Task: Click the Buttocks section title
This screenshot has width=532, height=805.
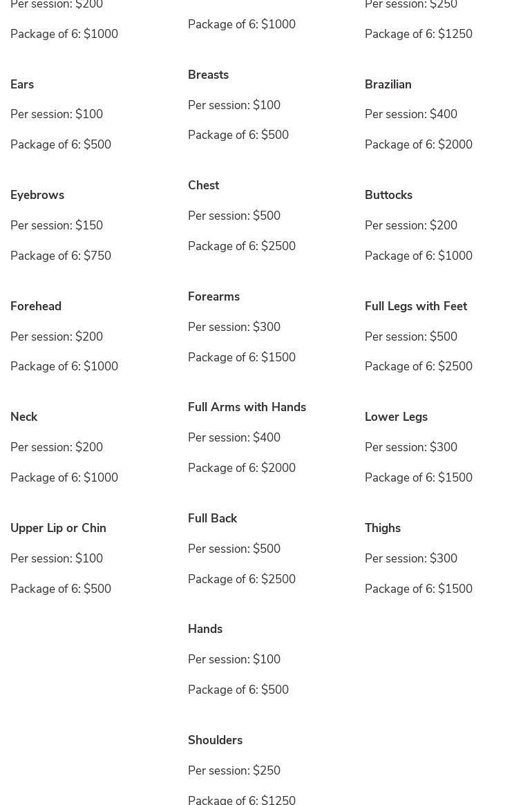Action: pyautogui.click(x=388, y=195)
